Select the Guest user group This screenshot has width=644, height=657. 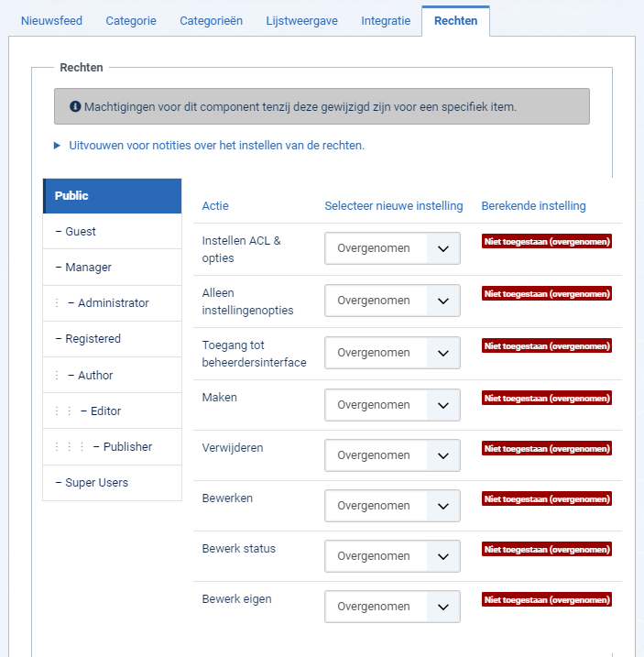[x=113, y=231]
